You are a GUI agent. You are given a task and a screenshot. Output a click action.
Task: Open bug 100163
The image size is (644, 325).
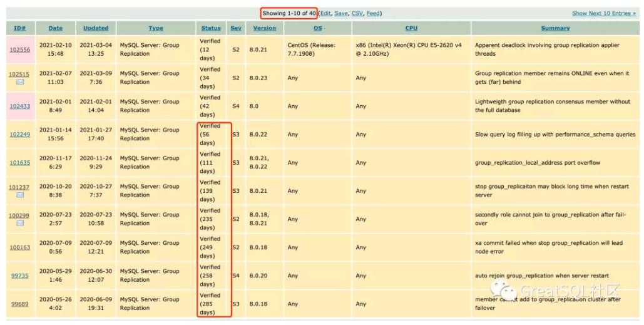coord(20,247)
